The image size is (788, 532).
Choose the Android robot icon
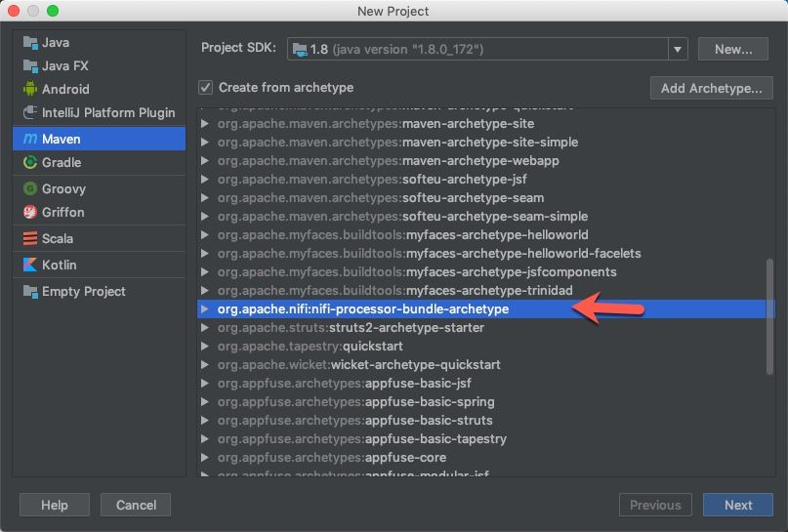pyautogui.click(x=30, y=89)
